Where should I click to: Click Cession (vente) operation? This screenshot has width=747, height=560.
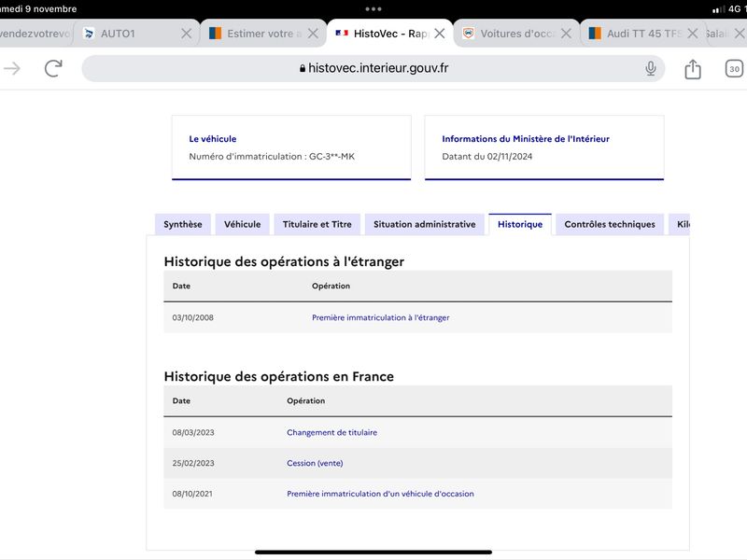(x=315, y=463)
